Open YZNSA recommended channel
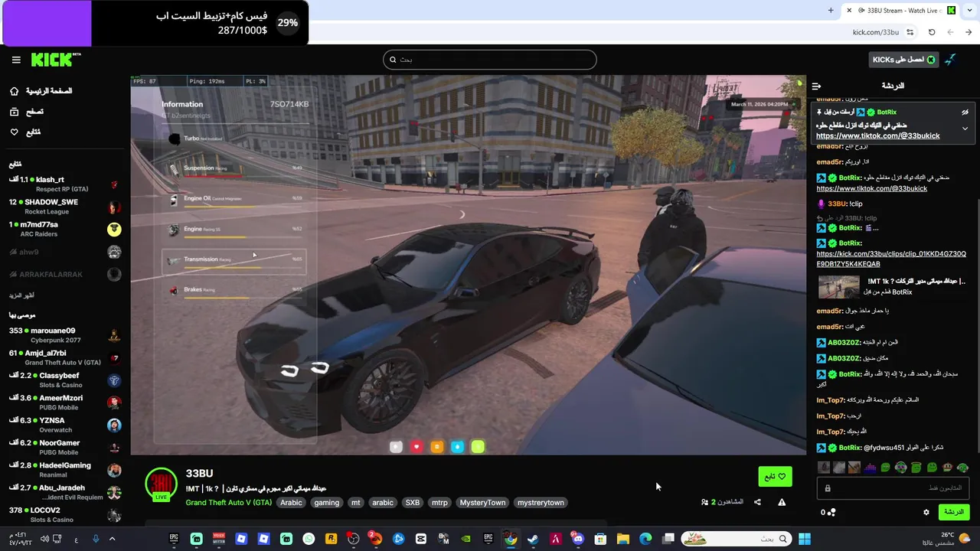 coord(65,425)
